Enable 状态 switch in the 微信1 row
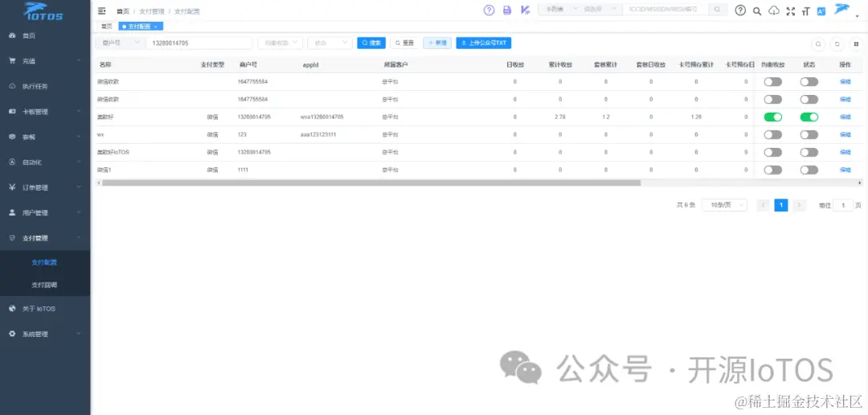Screen dimensions: 868x415 [x=809, y=170]
